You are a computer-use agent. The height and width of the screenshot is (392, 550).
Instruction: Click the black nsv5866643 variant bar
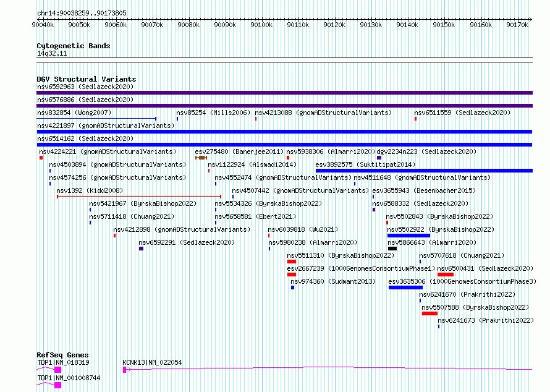pyautogui.click(x=392, y=249)
